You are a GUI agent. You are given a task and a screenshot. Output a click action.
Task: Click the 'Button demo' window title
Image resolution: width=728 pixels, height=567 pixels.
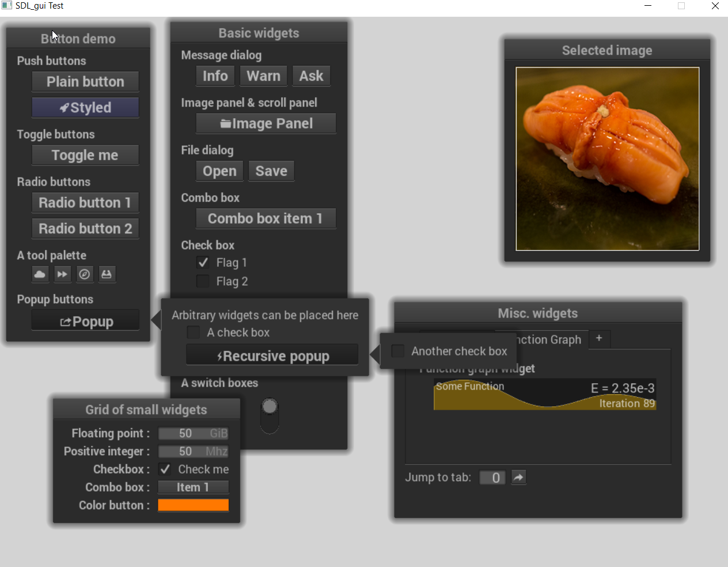[78, 38]
